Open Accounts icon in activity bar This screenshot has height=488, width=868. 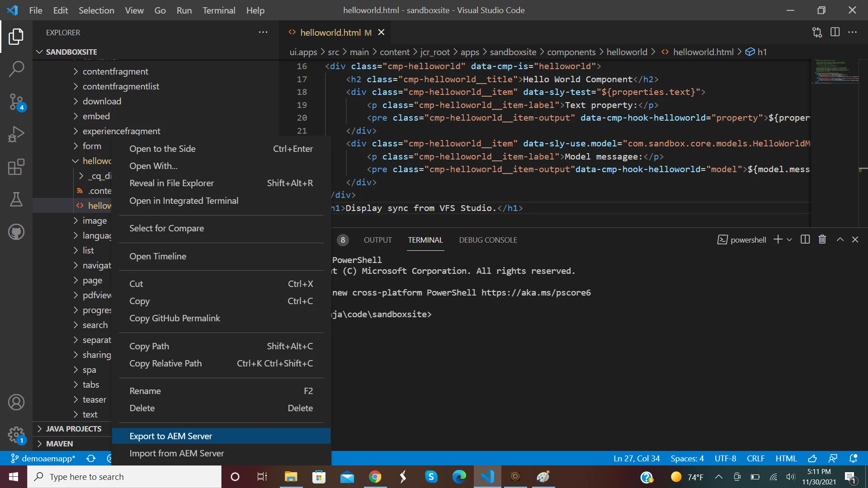point(16,402)
